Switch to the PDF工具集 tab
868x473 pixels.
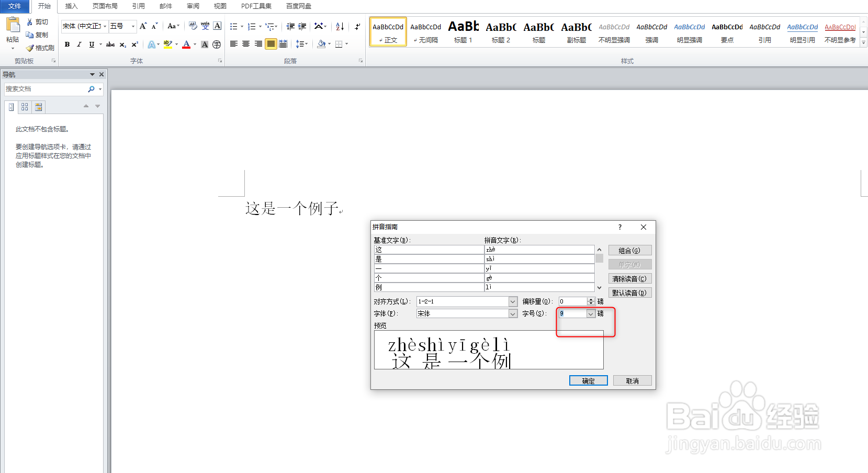pyautogui.click(x=256, y=6)
